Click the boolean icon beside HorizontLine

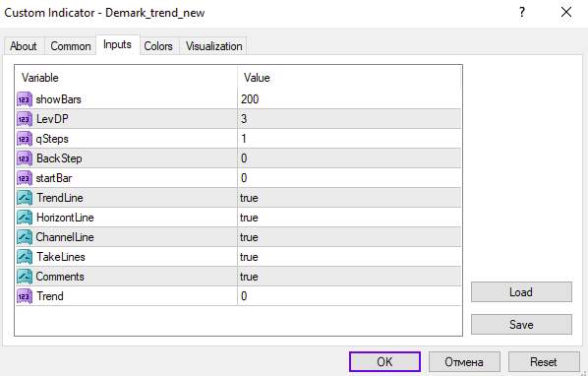coord(25,218)
